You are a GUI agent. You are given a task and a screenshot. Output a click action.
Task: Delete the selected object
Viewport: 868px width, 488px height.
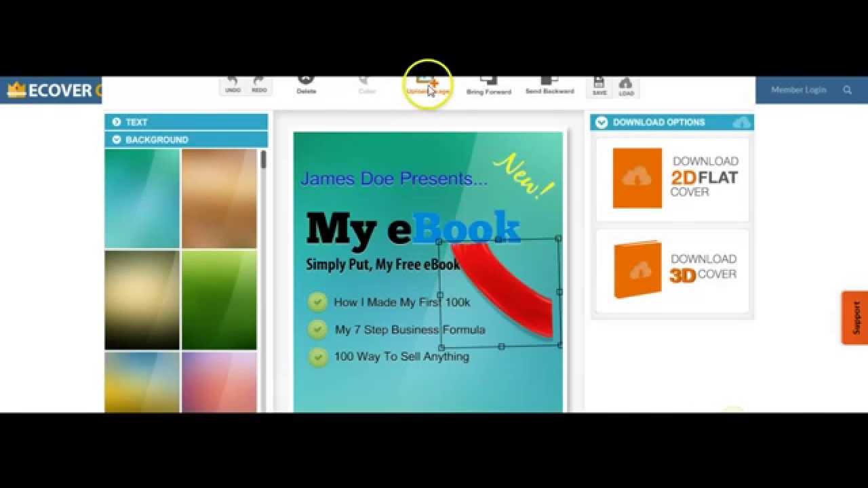307,85
